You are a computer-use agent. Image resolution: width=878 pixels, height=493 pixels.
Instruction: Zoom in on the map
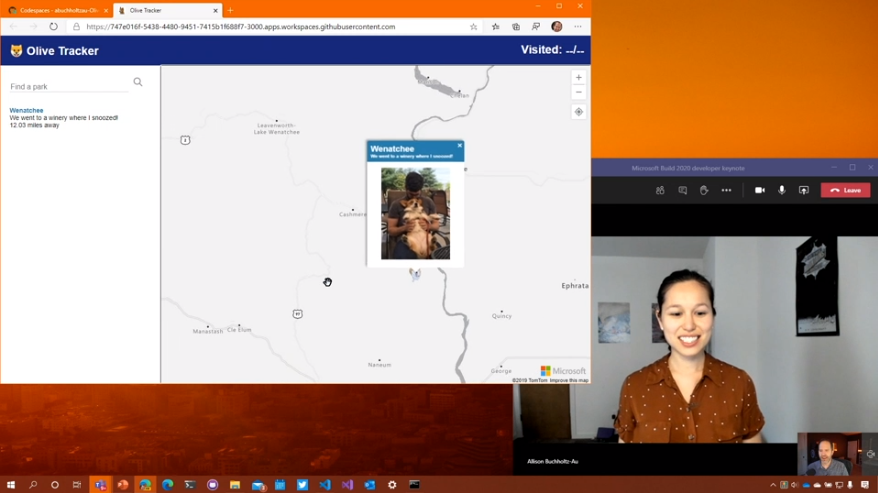578,77
